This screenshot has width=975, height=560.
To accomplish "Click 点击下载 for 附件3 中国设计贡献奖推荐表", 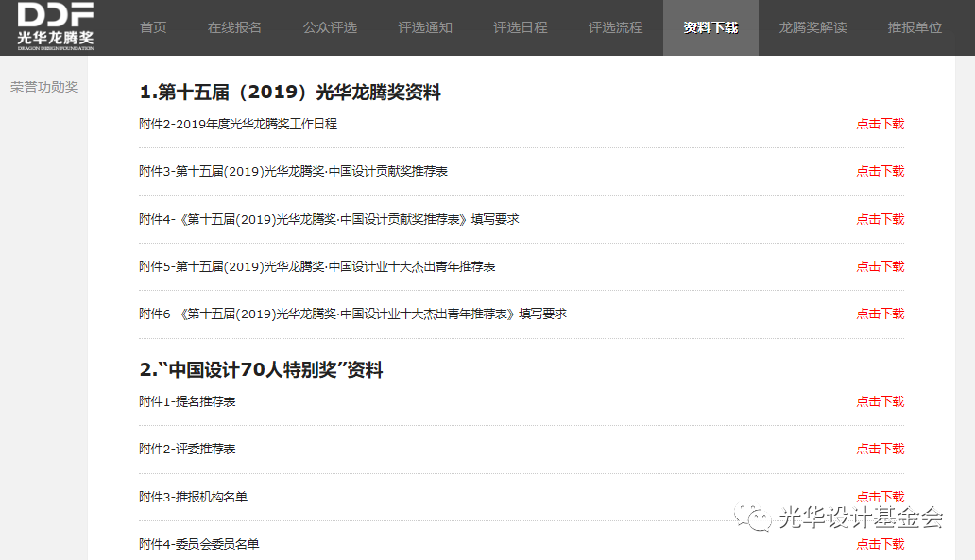I will pos(880,171).
